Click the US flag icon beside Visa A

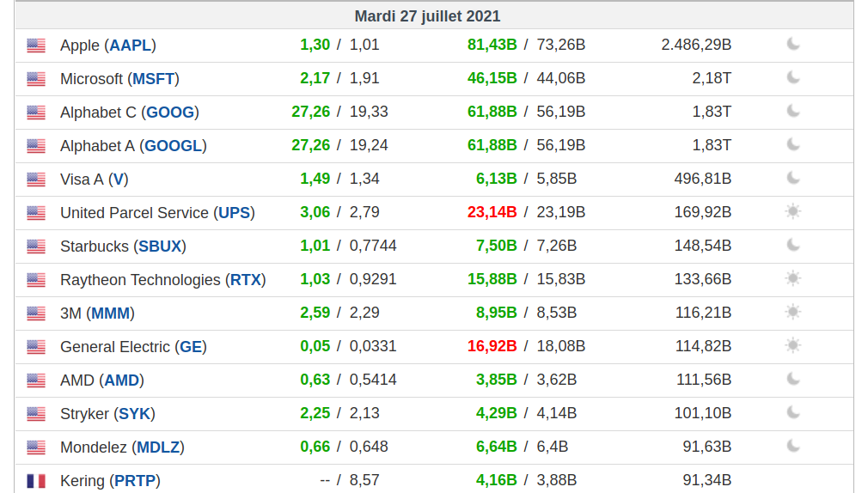[x=36, y=180]
